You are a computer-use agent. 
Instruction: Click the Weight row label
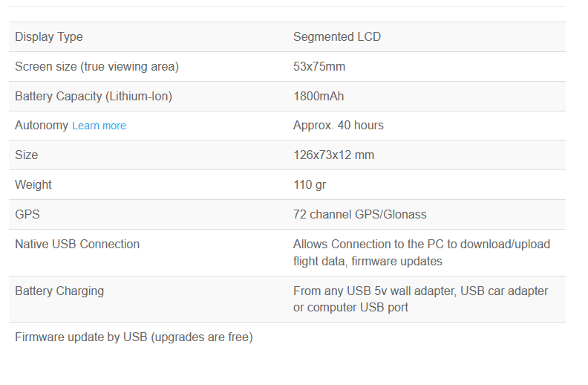coord(33,184)
